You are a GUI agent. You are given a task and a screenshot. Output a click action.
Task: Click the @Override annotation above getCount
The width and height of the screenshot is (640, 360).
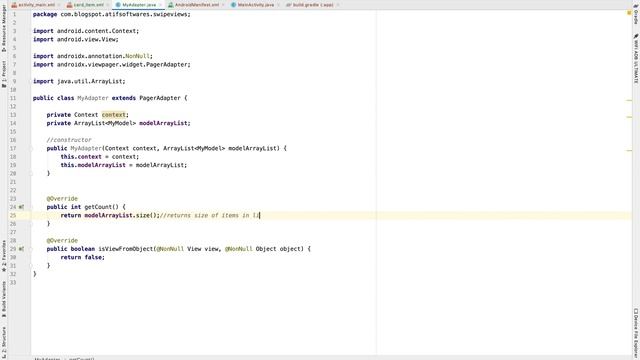point(62,199)
